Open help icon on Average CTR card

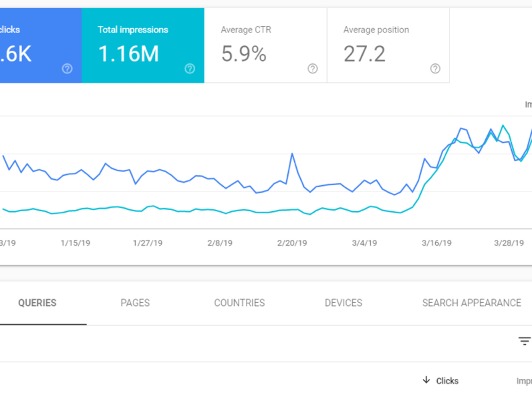point(312,69)
